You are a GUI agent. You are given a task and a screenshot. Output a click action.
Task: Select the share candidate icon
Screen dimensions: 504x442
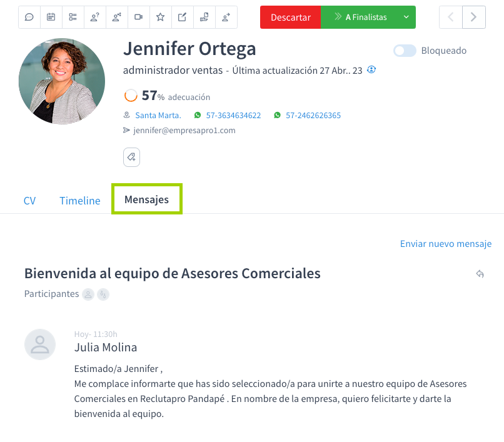point(116,17)
